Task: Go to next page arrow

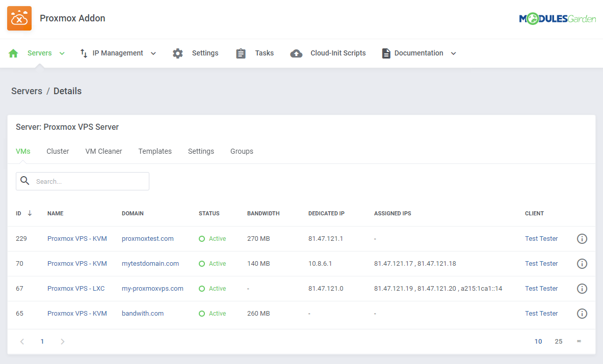Action: (x=62, y=342)
